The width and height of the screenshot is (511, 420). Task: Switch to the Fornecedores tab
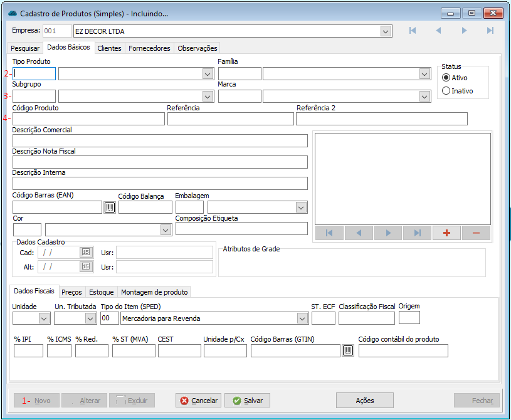point(149,48)
